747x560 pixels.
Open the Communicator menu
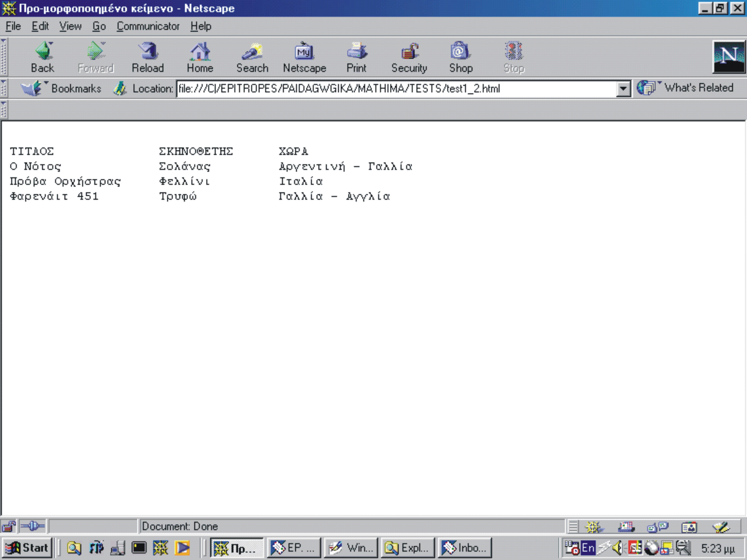tap(148, 26)
